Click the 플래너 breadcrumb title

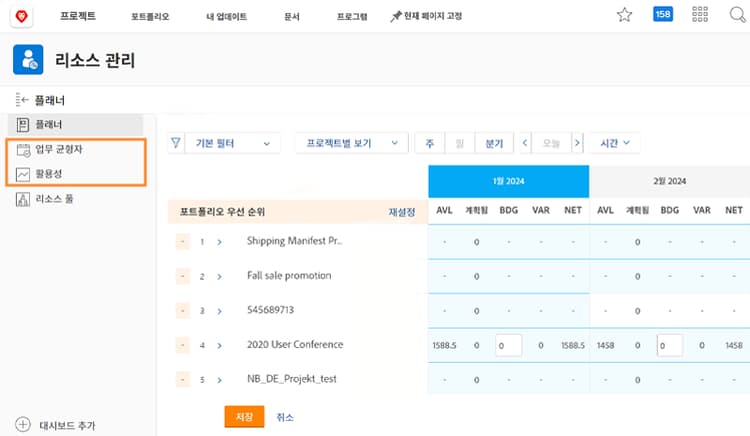[x=50, y=100]
